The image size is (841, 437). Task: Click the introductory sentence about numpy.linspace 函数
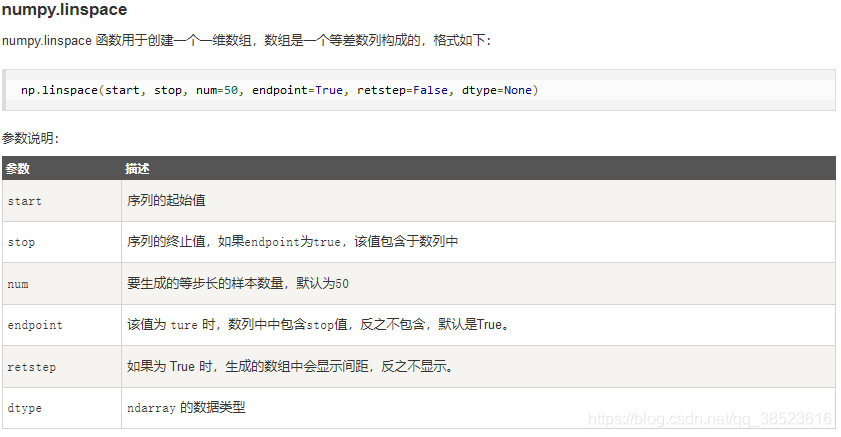(246, 40)
